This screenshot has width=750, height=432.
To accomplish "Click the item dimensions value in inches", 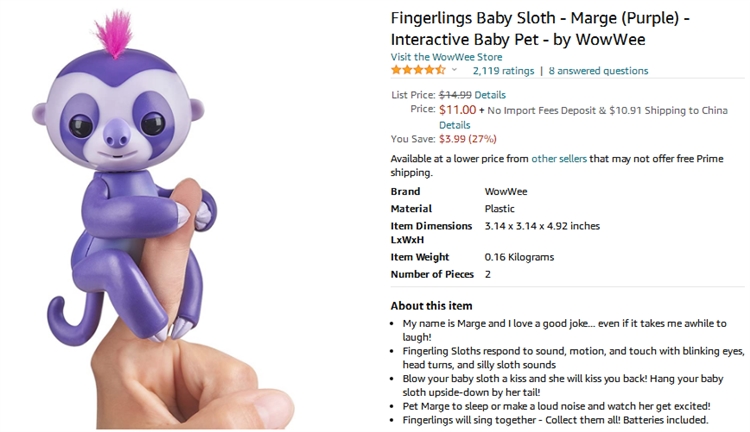I will click(x=542, y=226).
